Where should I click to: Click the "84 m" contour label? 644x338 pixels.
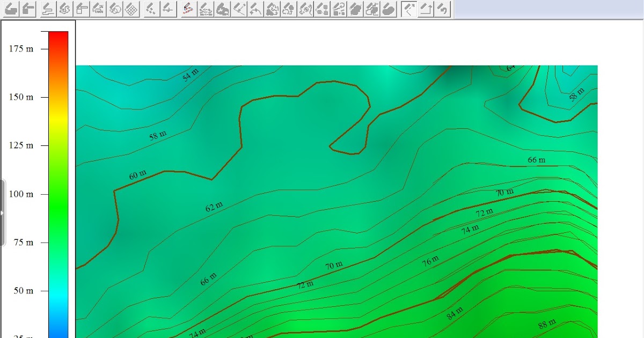tap(456, 313)
